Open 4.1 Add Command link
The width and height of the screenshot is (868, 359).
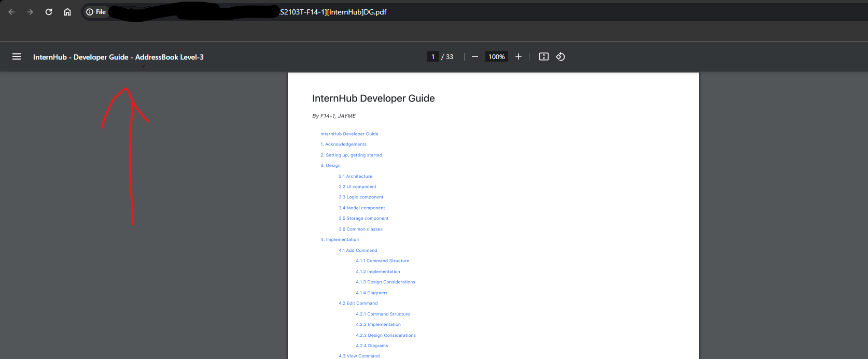click(x=358, y=250)
